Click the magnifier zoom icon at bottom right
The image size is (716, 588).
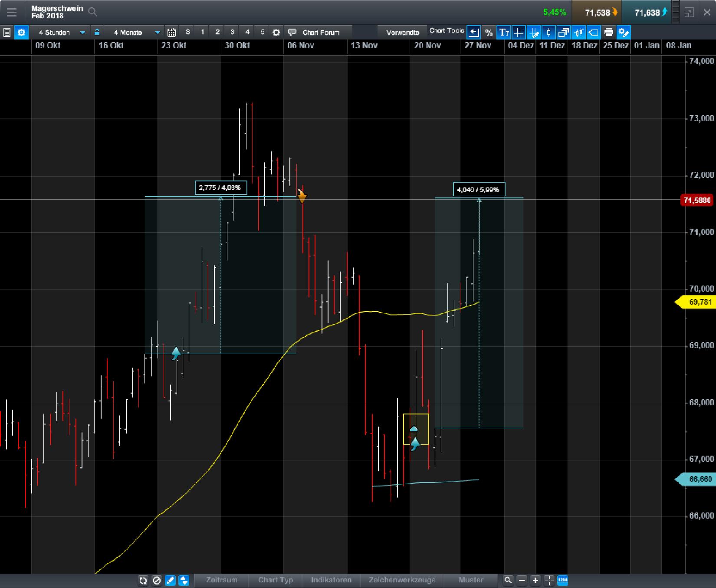click(508, 581)
